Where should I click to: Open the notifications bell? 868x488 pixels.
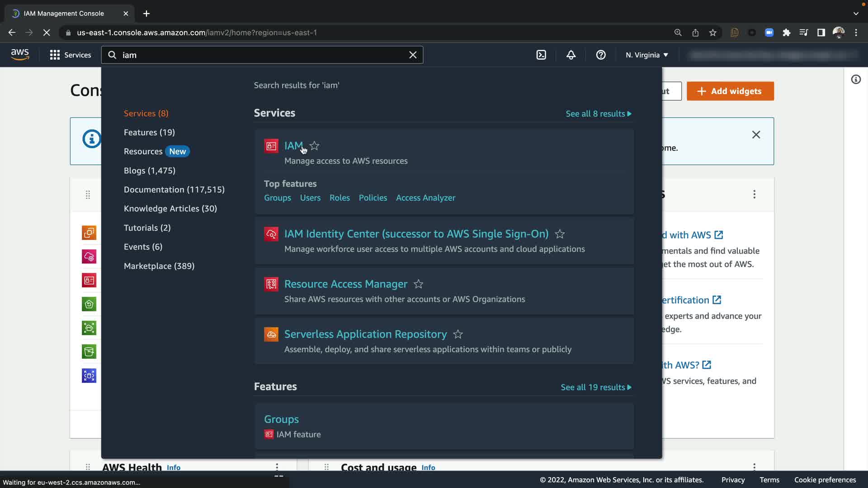click(x=571, y=55)
